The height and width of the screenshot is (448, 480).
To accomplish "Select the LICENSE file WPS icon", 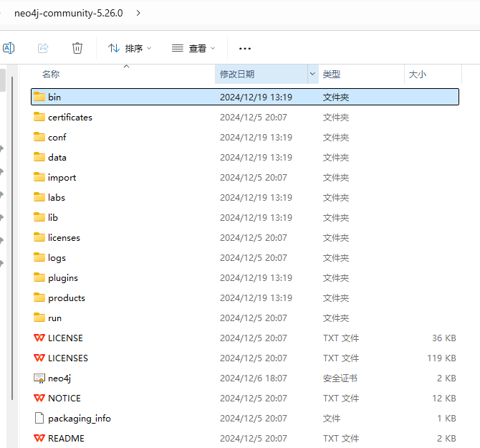I will [39, 338].
